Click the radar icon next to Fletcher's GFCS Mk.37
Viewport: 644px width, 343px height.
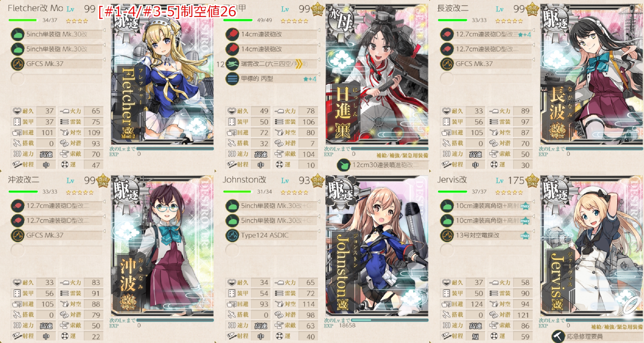point(18,64)
